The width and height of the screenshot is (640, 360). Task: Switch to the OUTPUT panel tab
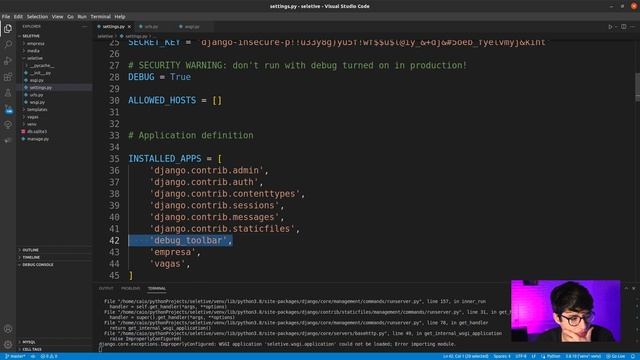coord(106,289)
